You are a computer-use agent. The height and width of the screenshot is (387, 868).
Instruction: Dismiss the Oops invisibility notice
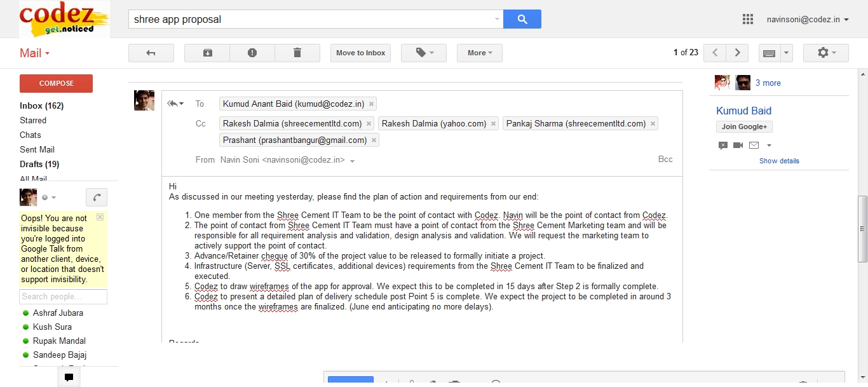click(x=100, y=217)
